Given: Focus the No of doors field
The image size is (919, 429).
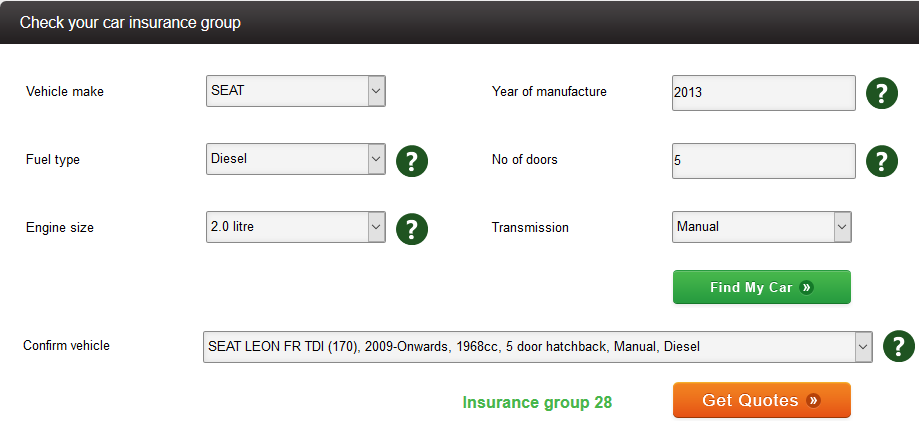Looking at the screenshot, I should pyautogui.click(x=764, y=161).
